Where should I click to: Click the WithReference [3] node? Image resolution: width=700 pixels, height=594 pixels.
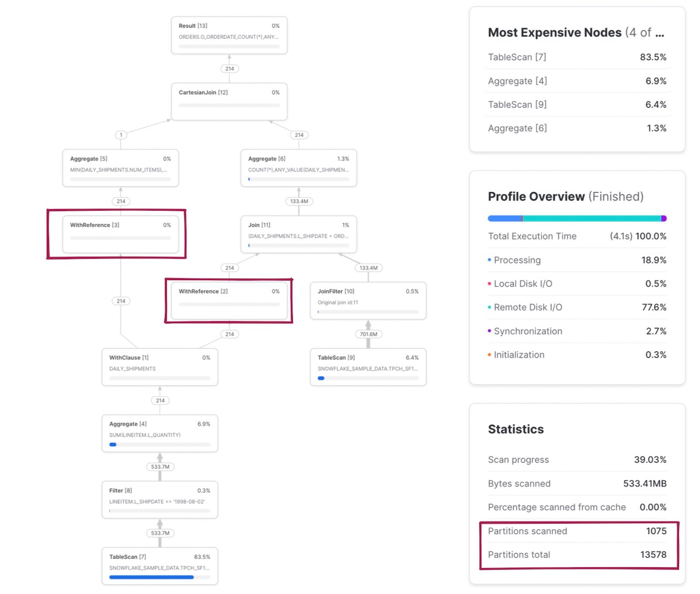(x=120, y=234)
